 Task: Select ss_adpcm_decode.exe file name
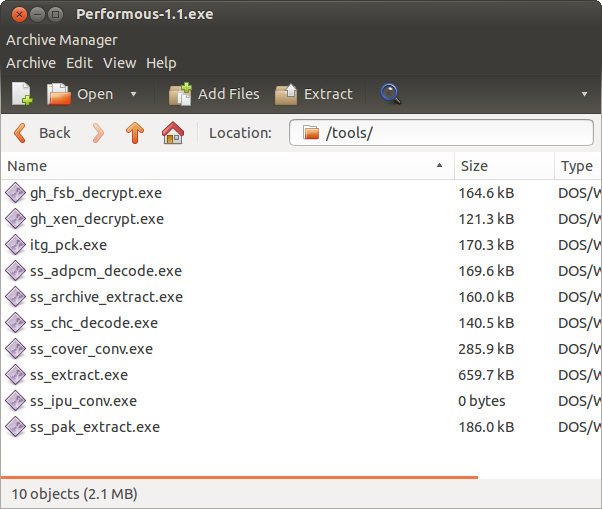(106, 271)
